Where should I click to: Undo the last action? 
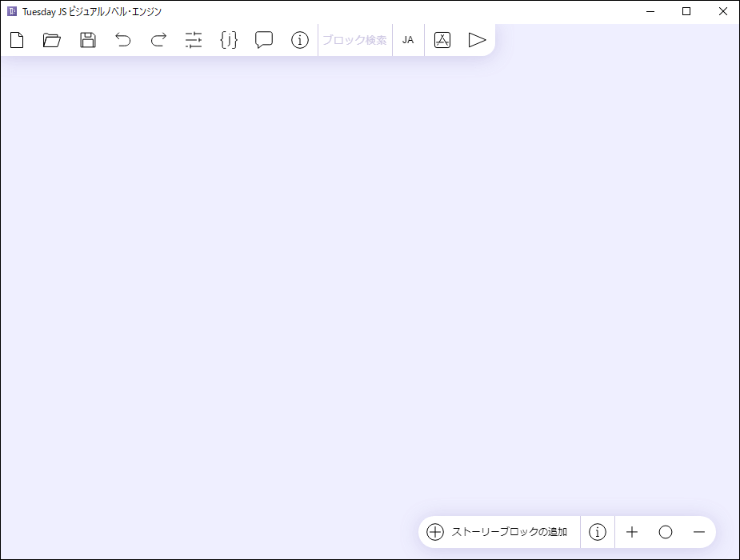[x=123, y=40]
